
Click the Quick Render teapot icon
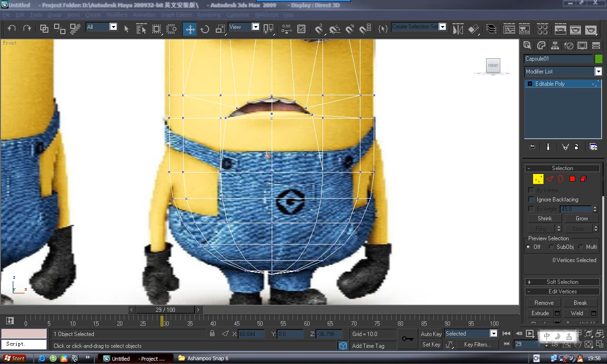(x=590, y=29)
